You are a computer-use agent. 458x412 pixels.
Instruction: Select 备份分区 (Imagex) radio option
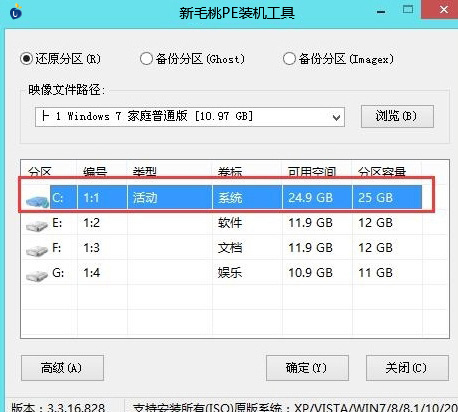click(x=289, y=59)
